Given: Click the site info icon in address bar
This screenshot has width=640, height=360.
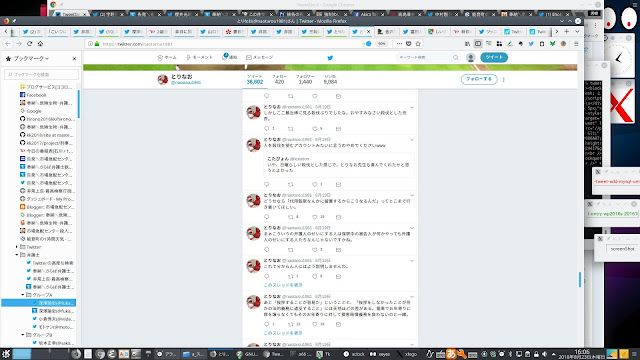Looking at the screenshot, I should coord(91,44).
